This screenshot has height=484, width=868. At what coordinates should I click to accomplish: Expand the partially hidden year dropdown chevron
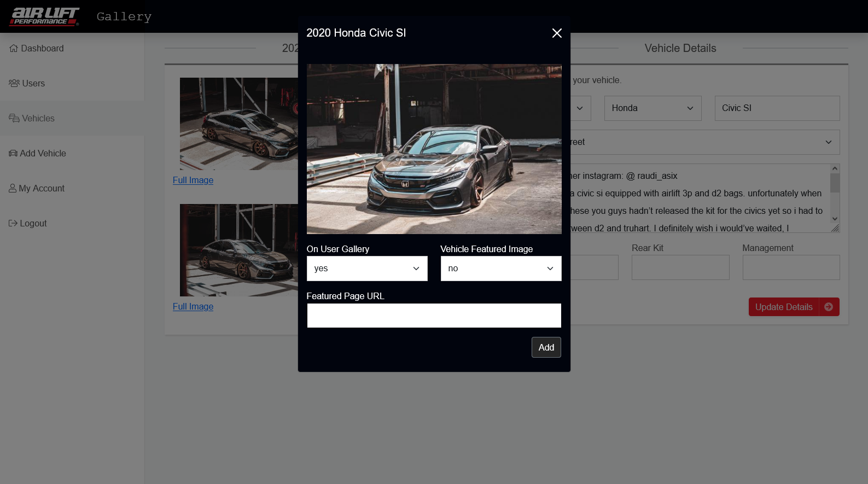pos(580,108)
